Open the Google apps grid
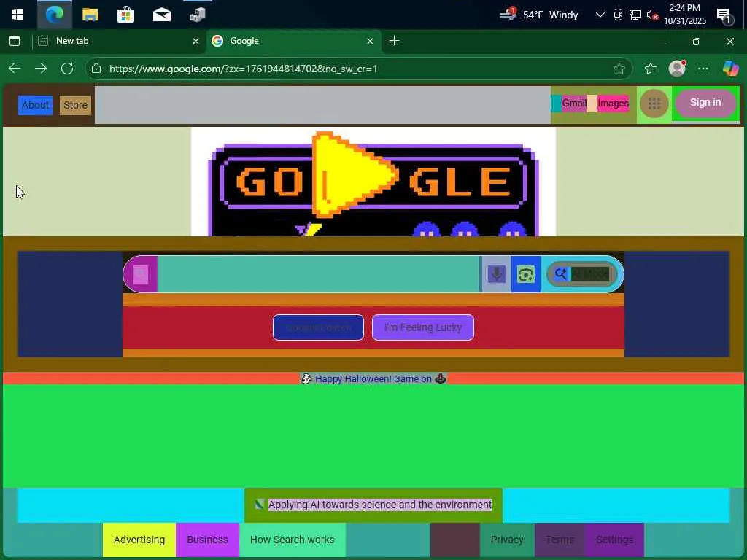The image size is (747, 560). tap(654, 104)
